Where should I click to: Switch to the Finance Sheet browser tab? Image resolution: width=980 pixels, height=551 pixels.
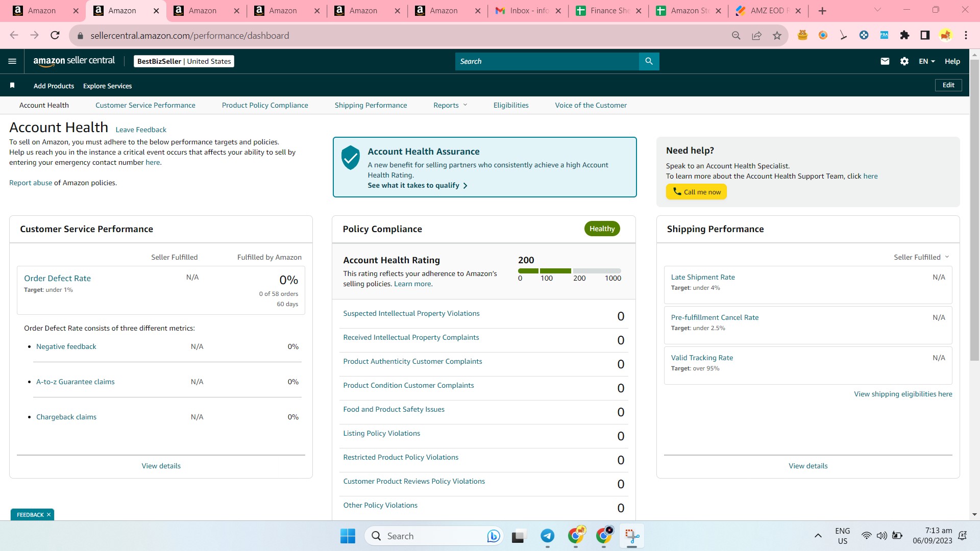pyautogui.click(x=609, y=11)
